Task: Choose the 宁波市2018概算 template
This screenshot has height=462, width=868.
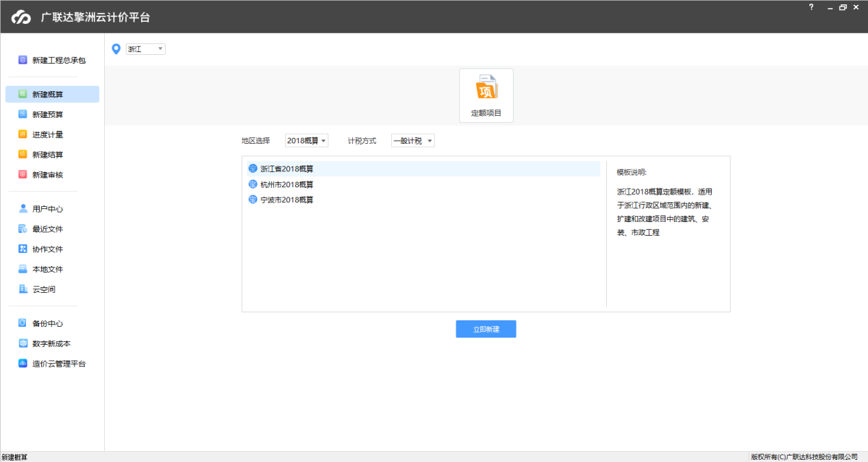Action: coord(286,200)
